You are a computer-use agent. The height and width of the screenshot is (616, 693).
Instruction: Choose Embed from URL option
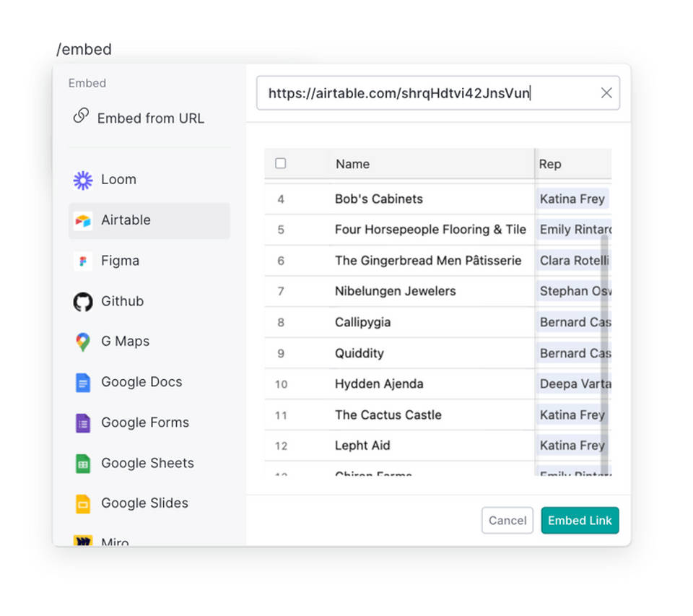(150, 118)
